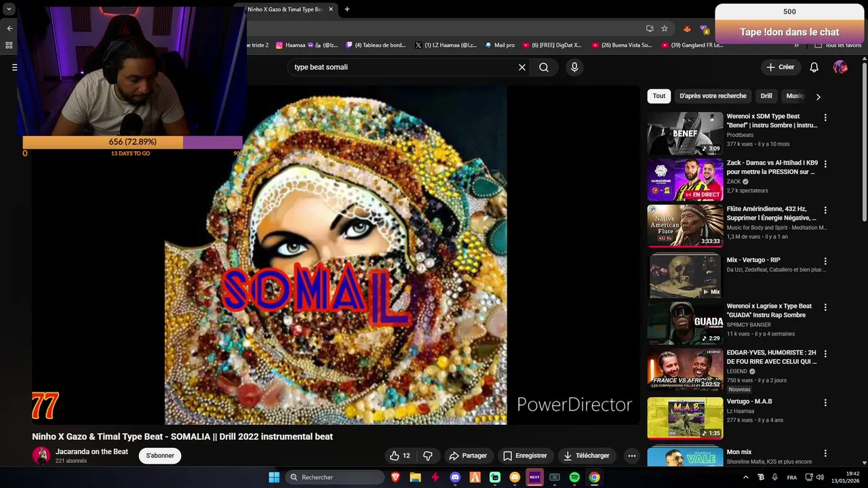Open the GUADA type beat thumbnail
868x488 pixels.
coord(685,323)
